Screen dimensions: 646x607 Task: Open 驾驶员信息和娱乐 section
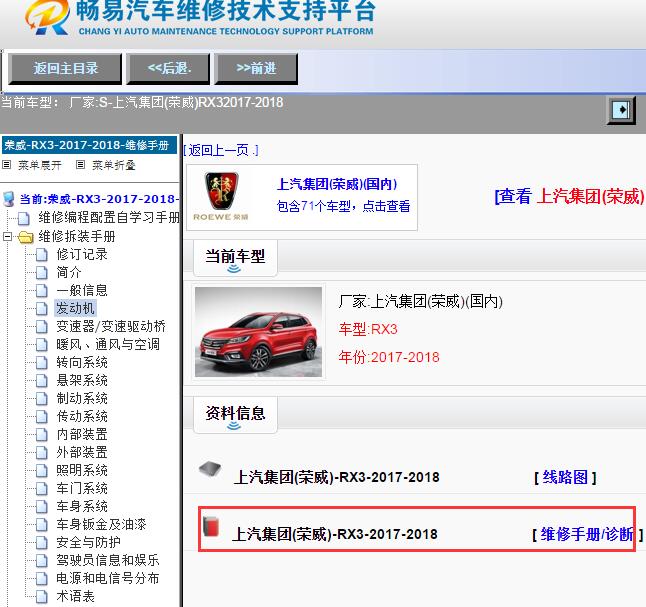[108, 560]
